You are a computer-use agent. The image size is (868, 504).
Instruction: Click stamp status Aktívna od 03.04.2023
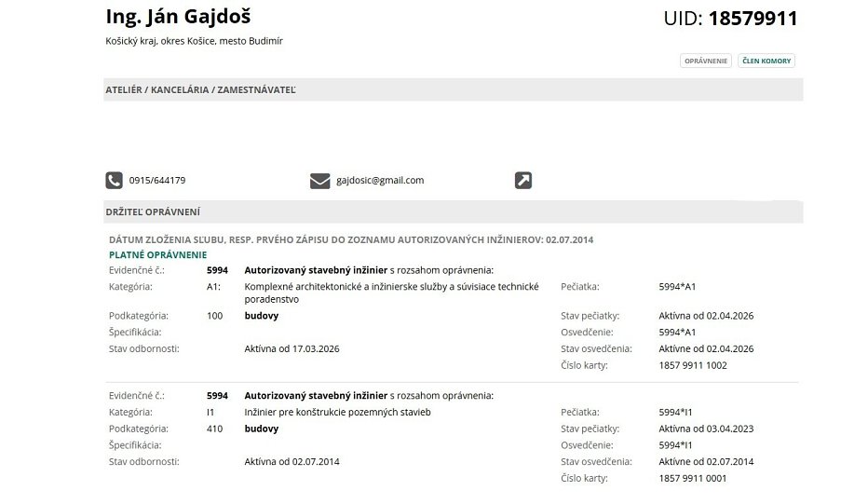(706, 429)
